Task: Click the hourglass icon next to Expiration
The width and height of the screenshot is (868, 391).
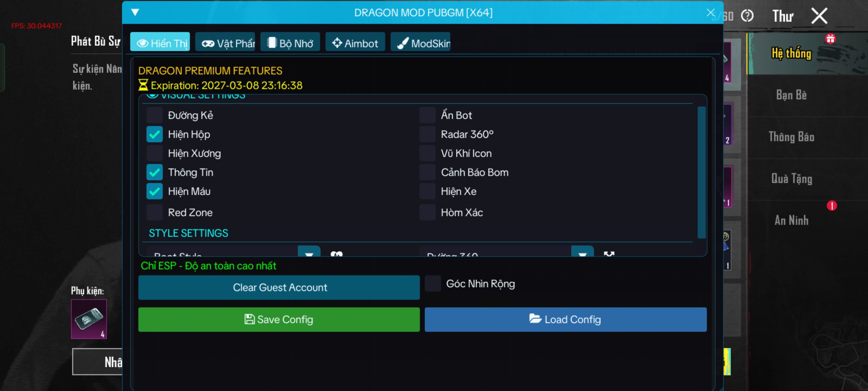Action: (143, 85)
